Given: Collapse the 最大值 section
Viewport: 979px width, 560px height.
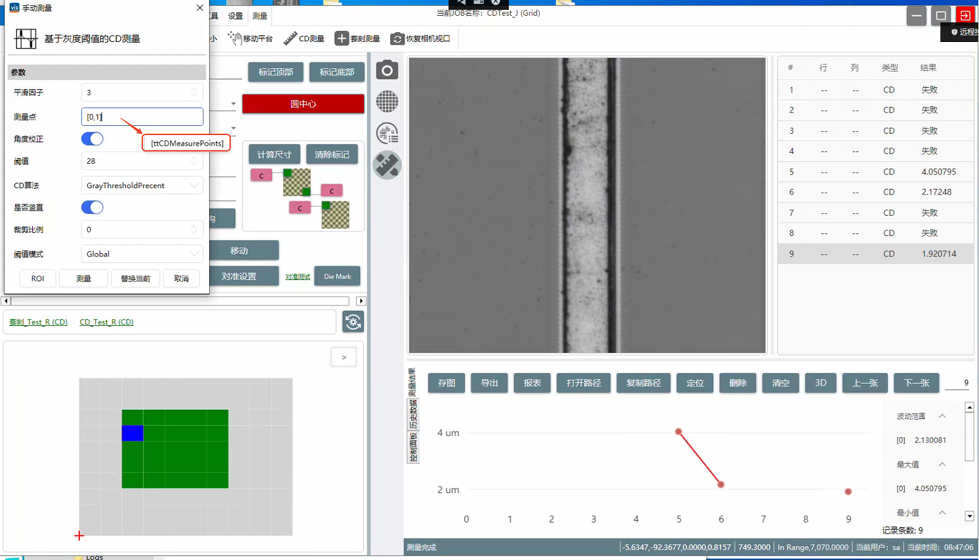Looking at the screenshot, I should 942,464.
